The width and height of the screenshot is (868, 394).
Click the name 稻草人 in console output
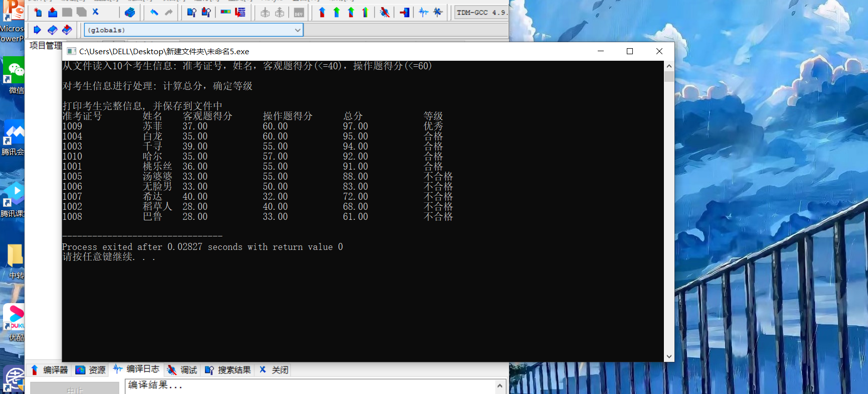click(157, 206)
